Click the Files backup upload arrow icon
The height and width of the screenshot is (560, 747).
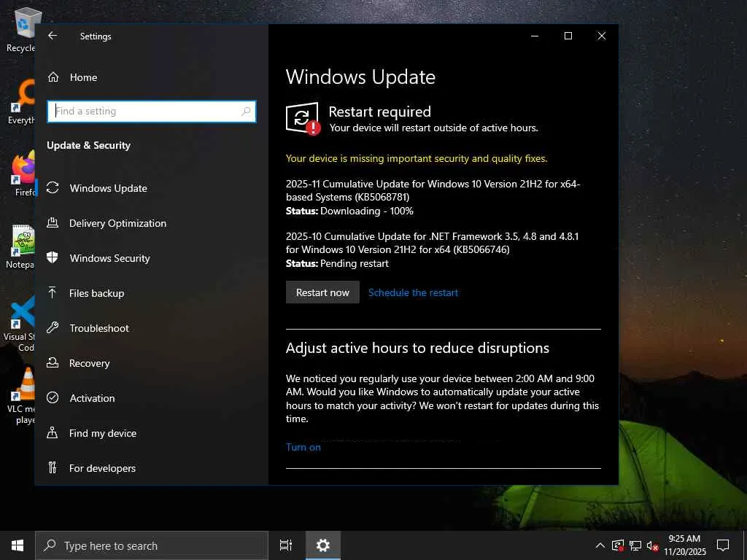[x=53, y=292]
